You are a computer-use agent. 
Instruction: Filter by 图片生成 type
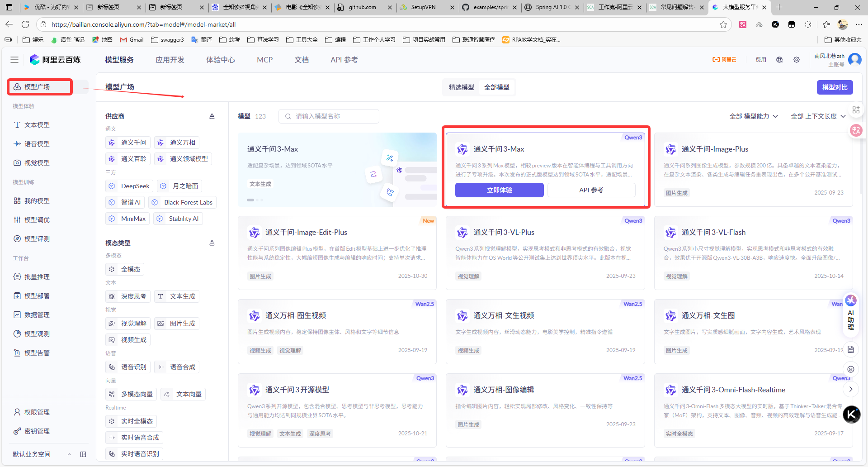coord(177,324)
